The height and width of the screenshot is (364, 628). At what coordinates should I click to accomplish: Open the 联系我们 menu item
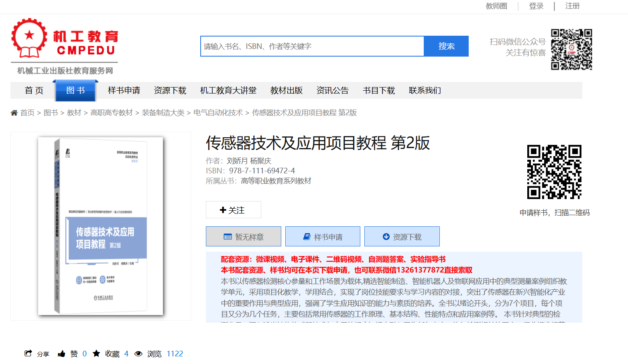425,90
